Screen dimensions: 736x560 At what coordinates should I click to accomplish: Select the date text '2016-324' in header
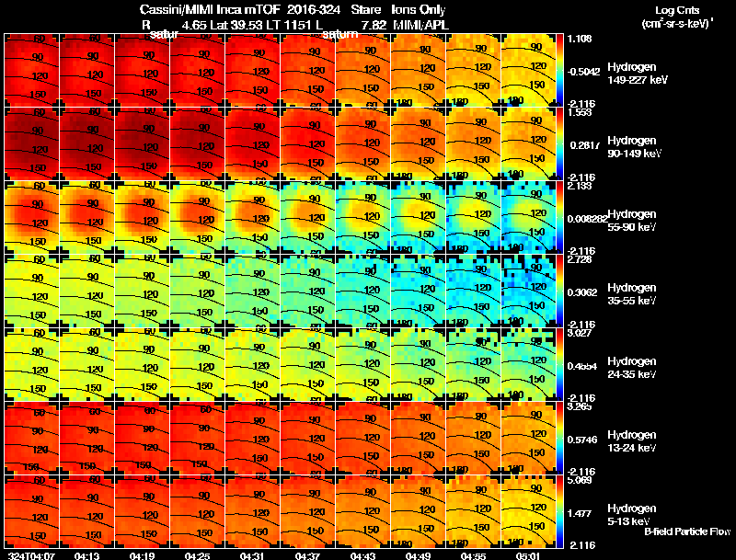(314, 10)
